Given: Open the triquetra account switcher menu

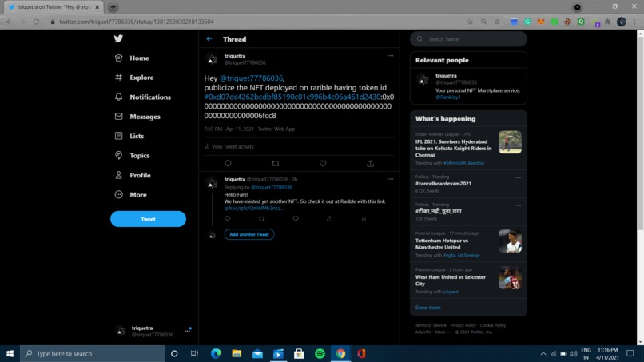Looking at the screenshot, I should 153,331.
